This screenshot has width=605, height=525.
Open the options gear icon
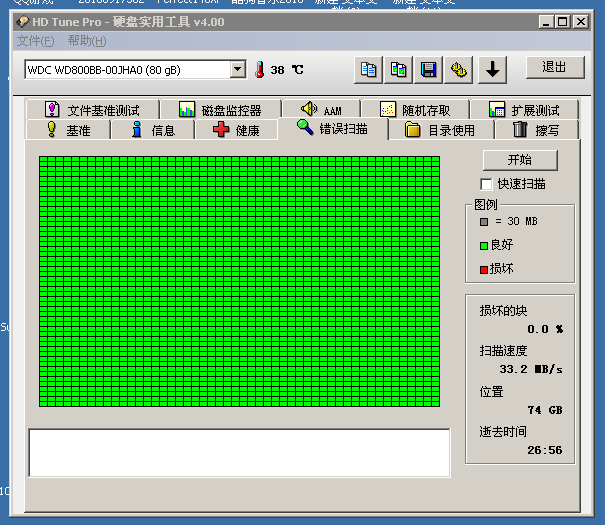[458, 70]
